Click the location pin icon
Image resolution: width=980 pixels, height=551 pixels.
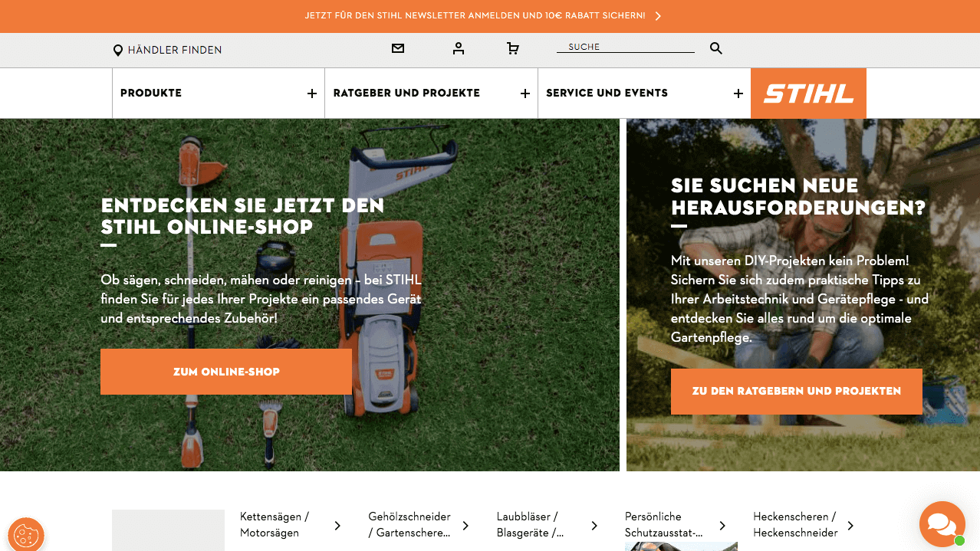point(118,51)
